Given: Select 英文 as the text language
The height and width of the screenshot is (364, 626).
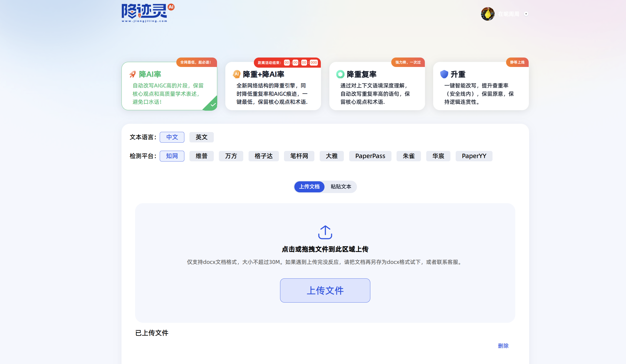Looking at the screenshot, I should 201,137.
